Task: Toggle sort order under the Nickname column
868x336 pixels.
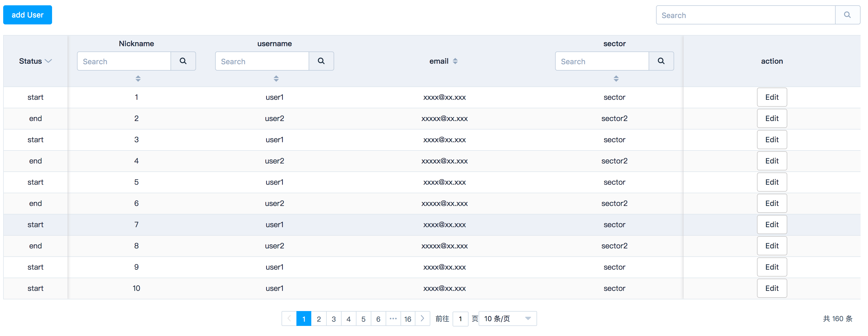Action: (x=138, y=79)
